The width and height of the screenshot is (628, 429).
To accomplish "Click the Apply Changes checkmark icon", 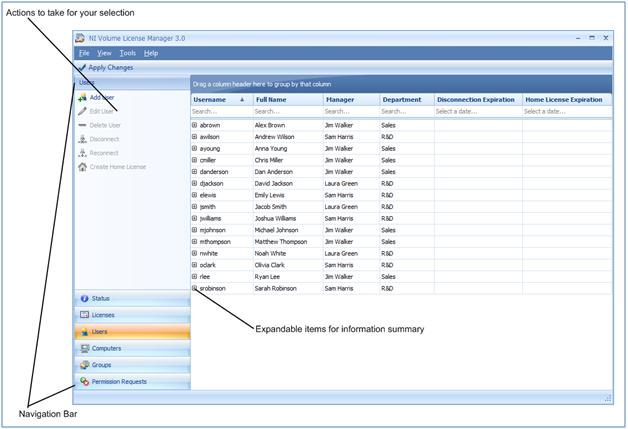I will click(x=83, y=67).
